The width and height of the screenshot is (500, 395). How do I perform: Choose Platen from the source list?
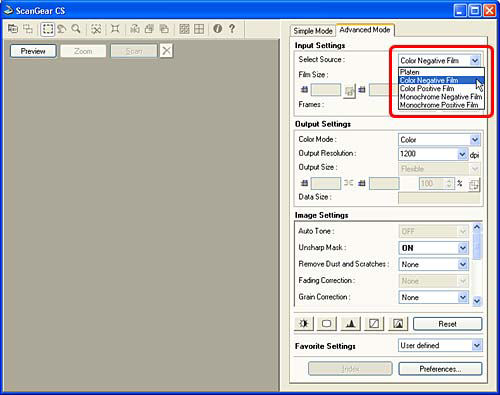click(441, 72)
